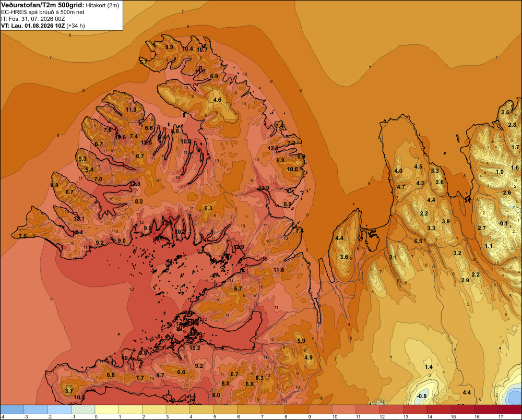Viewport: 522px width, 420px height.
Task: Click the 2.7 temperature value
Action: tap(482, 228)
